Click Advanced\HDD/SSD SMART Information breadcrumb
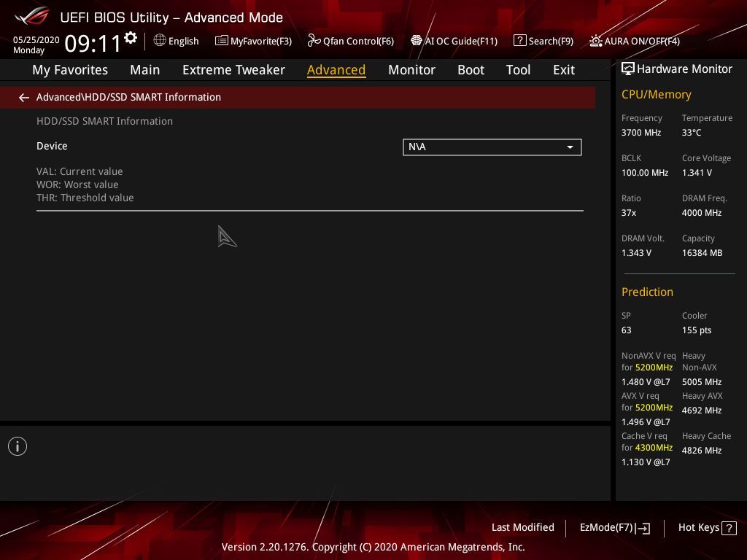The width and height of the screenshot is (747, 560). click(x=128, y=97)
